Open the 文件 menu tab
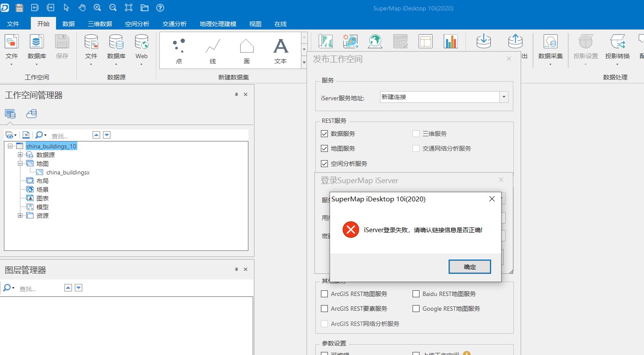644x355 pixels. click(x=13, y=24)
